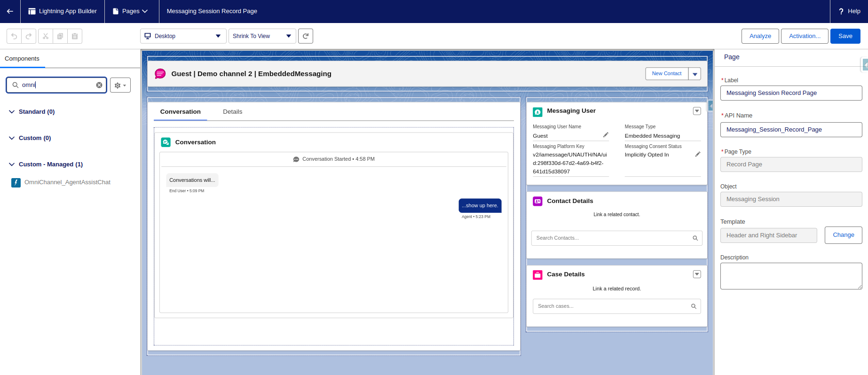The image size is (868, 375).
Task: Open component list settings gear
Action: (120, 85)
